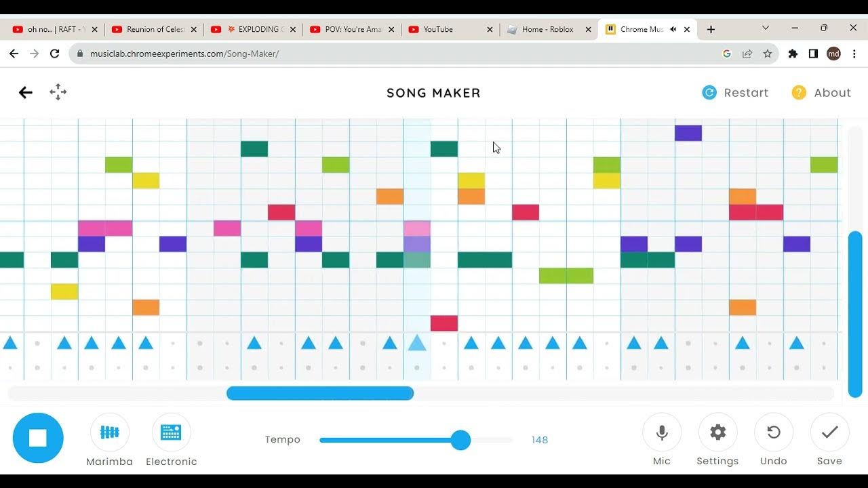Toggle the highlighted pink note in playhead column
The width and height of the screenshot is (868, 488).
point(417,228)
